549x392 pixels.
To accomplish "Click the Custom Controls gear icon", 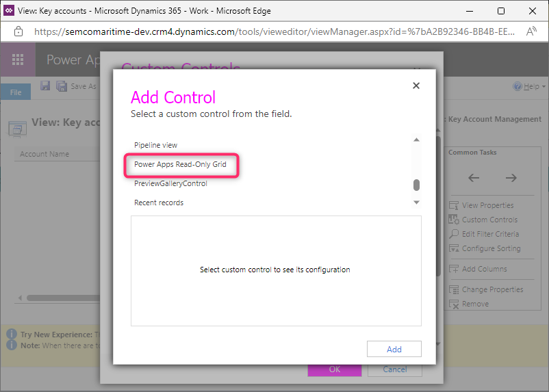I will pyautogui.click(x=454, y=220).
